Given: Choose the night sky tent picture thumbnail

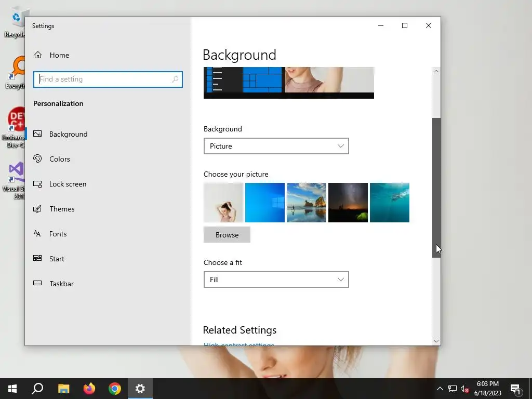Looking at the screenshot, I should pyautogui.click(x=348, y=203).
